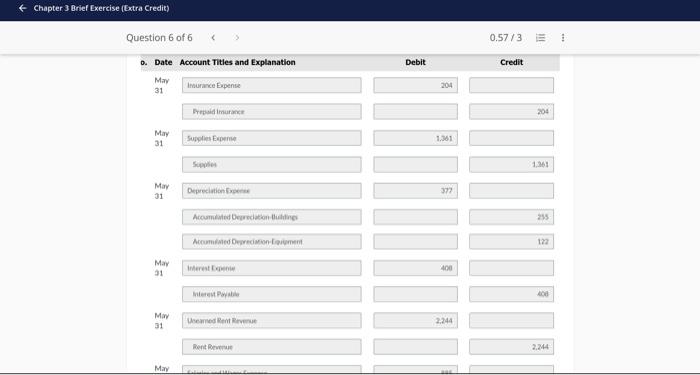700x375 pixels.
Task: Select the Interest Payable debit field
Action: pos(415,294)
